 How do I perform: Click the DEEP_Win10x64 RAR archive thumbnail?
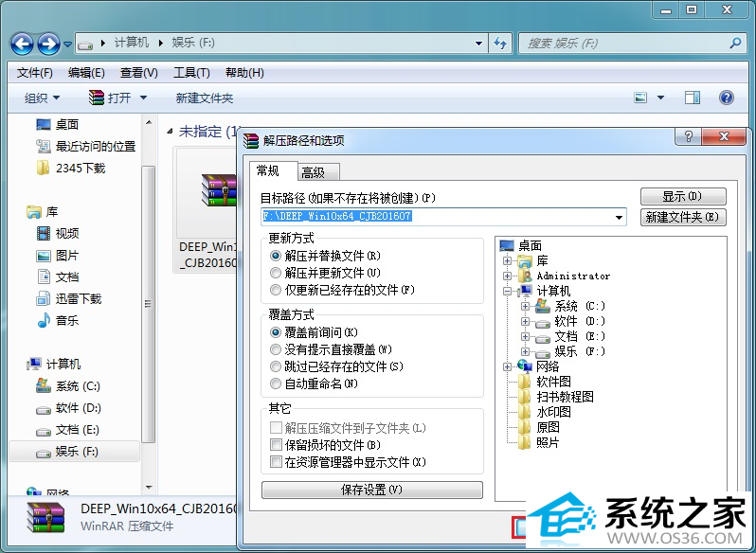pyautogui.click(x=219, y=190)
